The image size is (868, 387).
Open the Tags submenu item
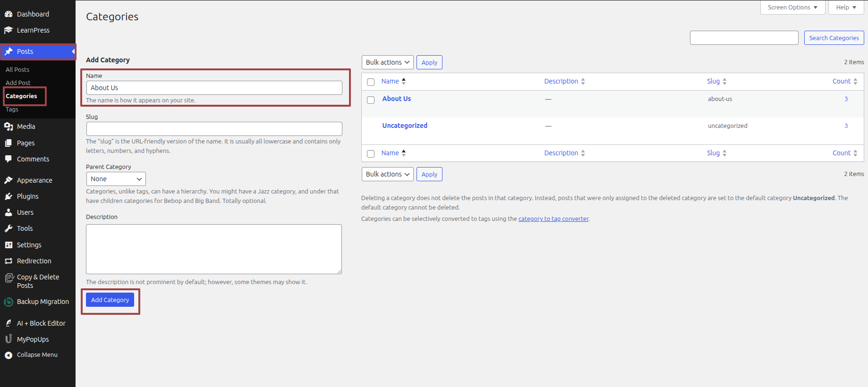coord(12,109)
